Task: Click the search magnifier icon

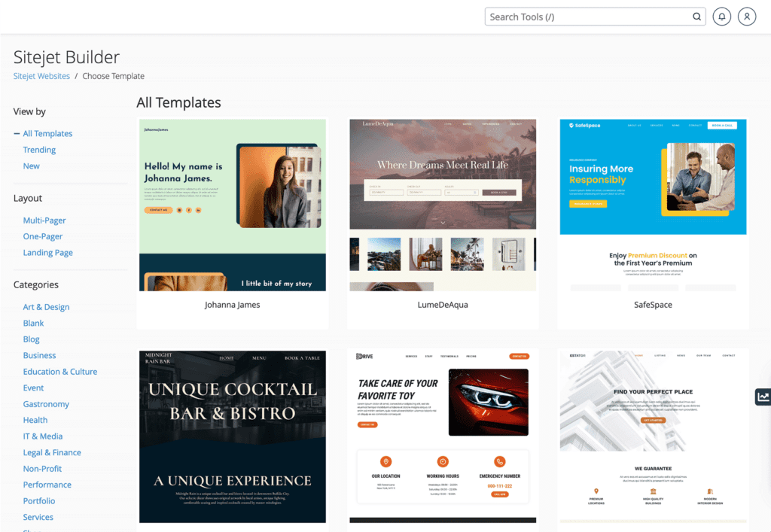Action: (696, 17)
